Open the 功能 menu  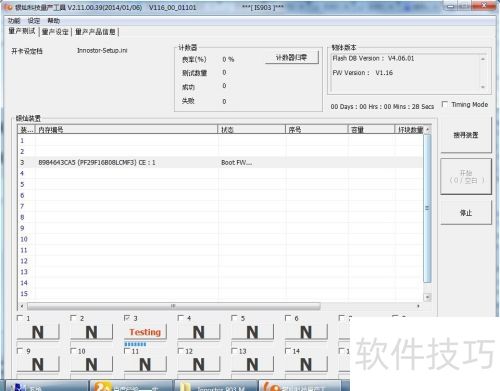(14, 21)
